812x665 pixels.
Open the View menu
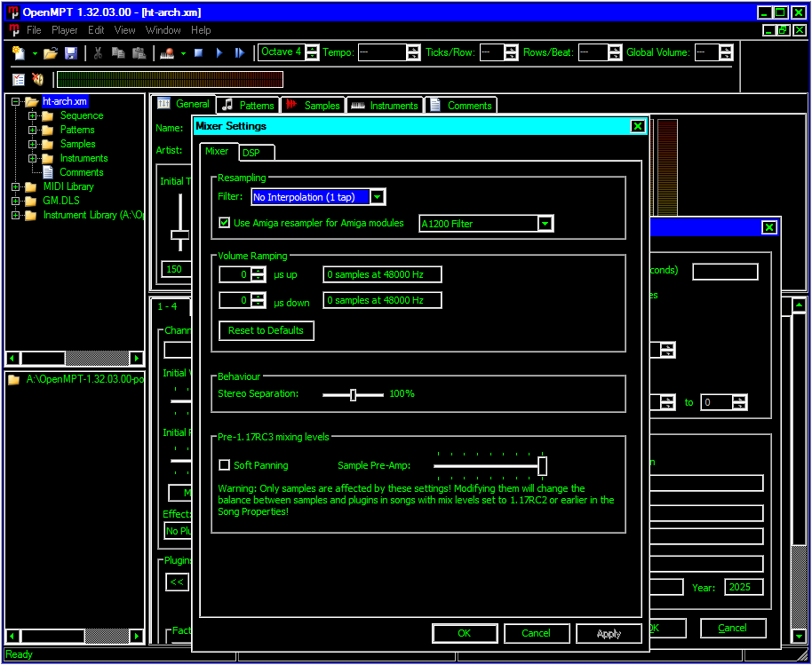click(x=124, y=30)
